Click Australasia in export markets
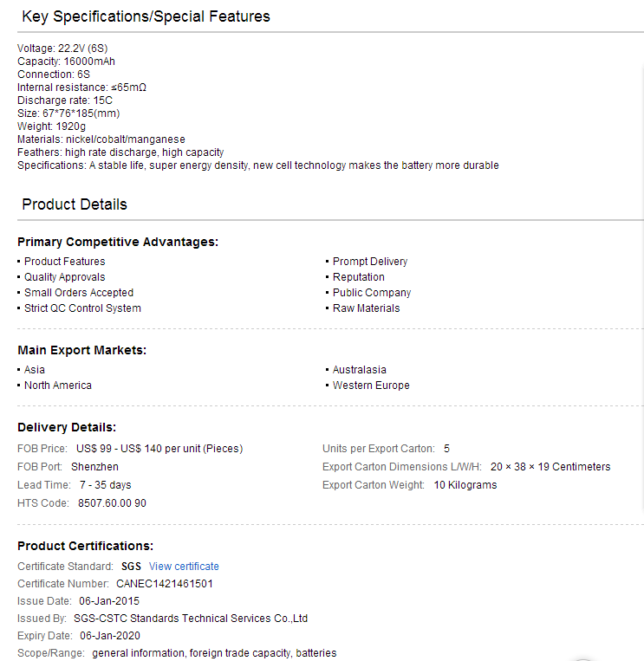644x661 pixels. pyautogui.click(x=360, y=370)
